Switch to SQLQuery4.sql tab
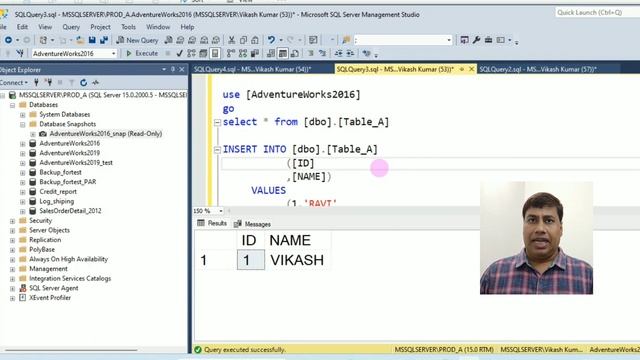Screen dimensions: 640x360 click(x=253, y=69)
